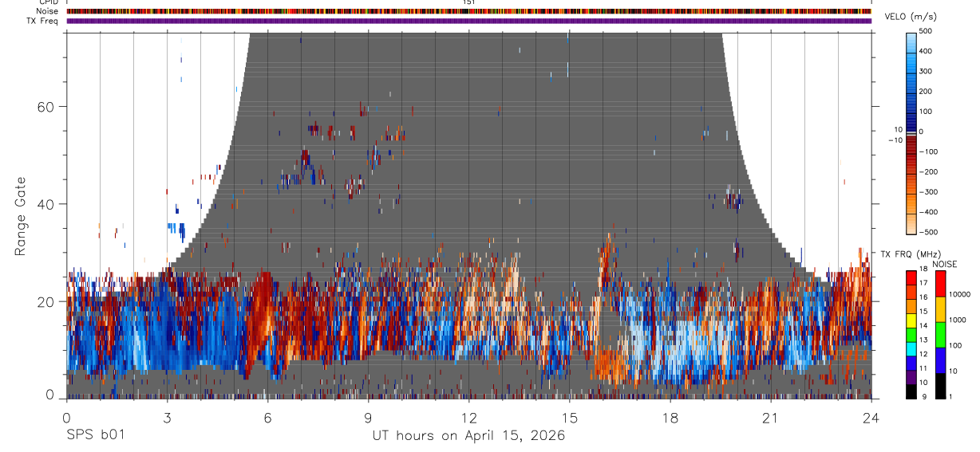Viewport: 980px width, 452px height.
Task: Click UT hour tick label 24
Action: [x=871, y=418]
